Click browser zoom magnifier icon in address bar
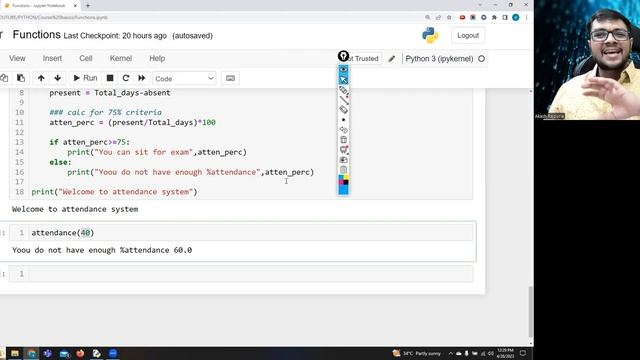Screen dimensions: 640x360 [427, 18]
